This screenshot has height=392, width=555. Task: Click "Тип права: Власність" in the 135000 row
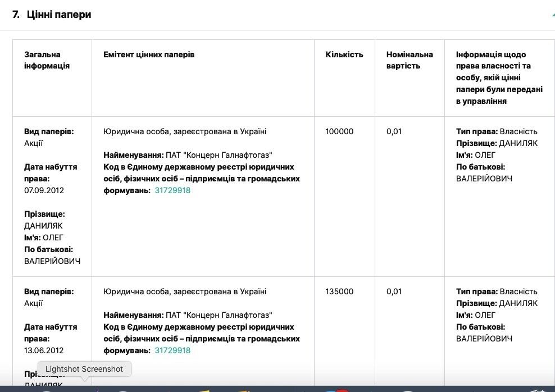(x=497, y=291)
